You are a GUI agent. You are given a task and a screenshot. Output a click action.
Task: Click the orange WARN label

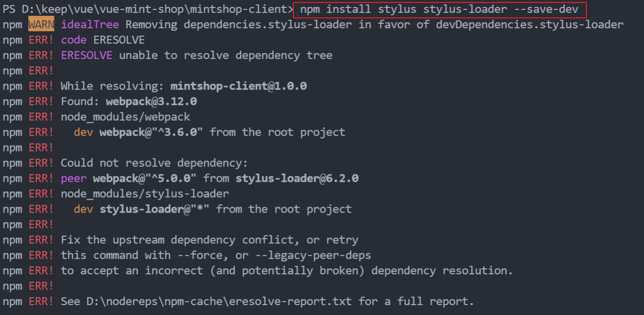(41, 24)
